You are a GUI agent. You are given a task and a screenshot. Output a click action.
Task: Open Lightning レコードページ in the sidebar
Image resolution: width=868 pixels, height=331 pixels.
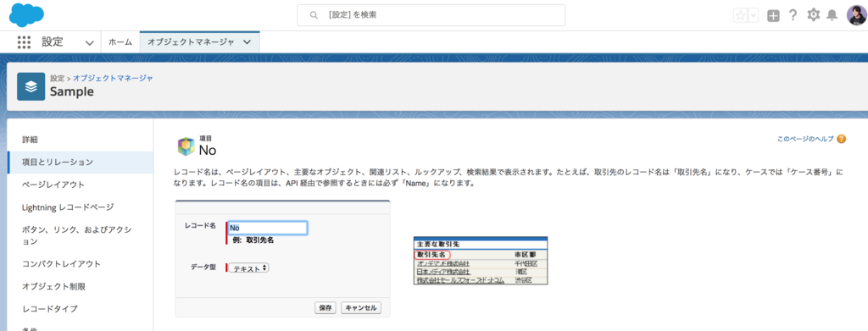81,207
